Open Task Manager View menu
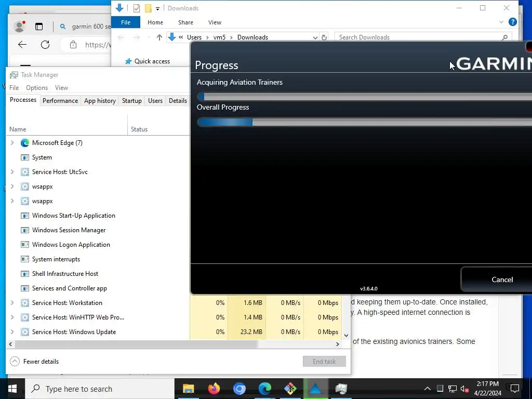This screenshot has height=399, width=532. (61, 87)
